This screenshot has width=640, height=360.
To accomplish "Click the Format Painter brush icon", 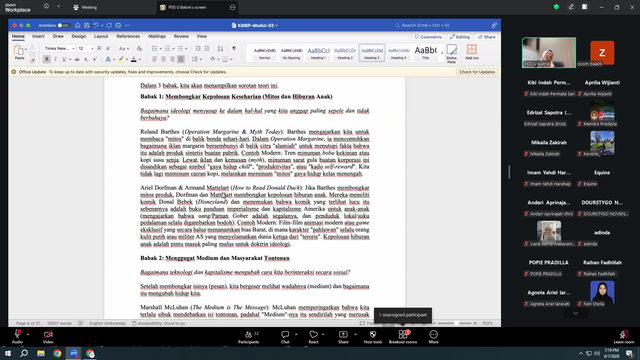I will pos(32,61).
